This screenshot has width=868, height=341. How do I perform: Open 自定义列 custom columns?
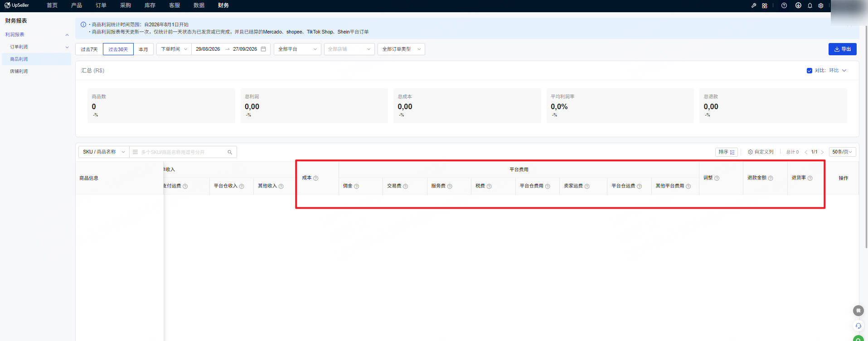click(761, 152)
